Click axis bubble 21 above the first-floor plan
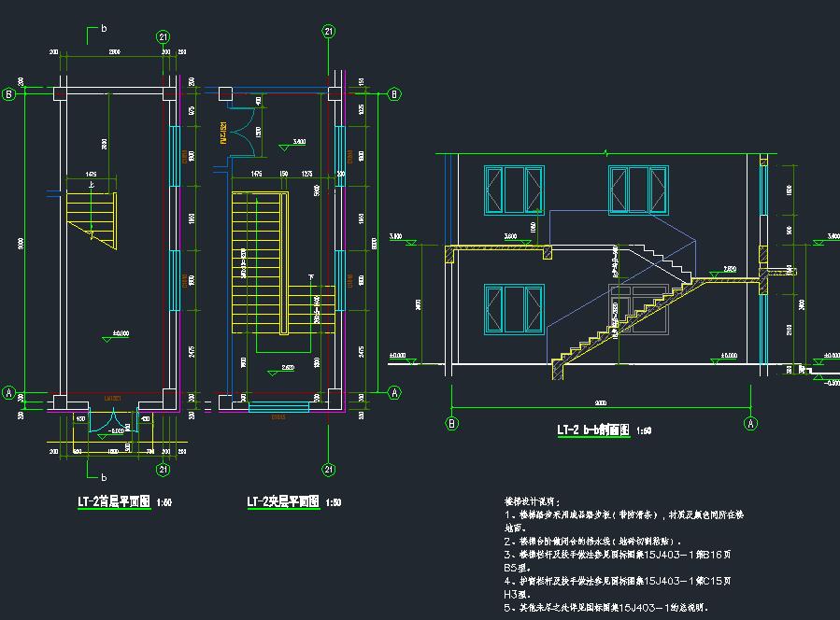The height and width of the screenshot is (620, 840). 163,37
